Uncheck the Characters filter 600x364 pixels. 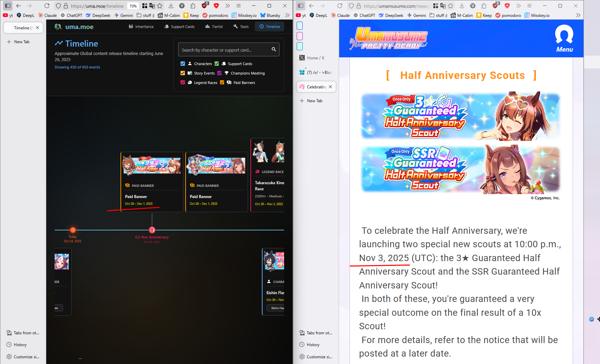point(183,63)
